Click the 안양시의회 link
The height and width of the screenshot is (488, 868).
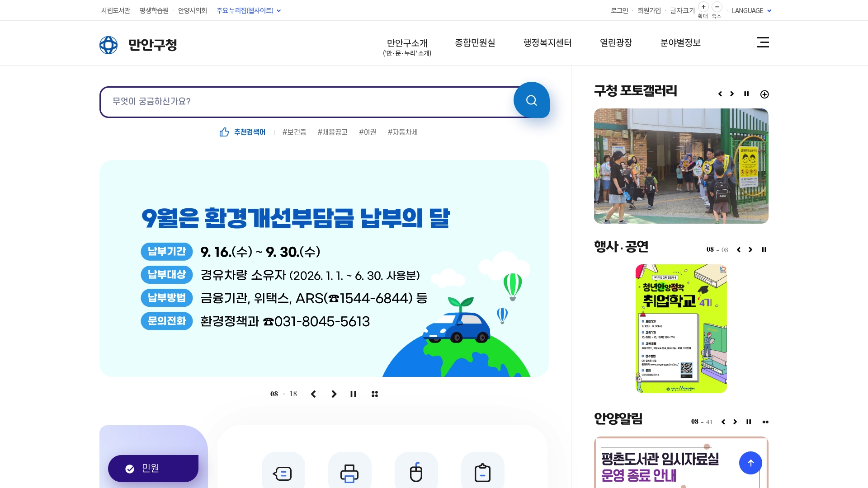(192, 10)
